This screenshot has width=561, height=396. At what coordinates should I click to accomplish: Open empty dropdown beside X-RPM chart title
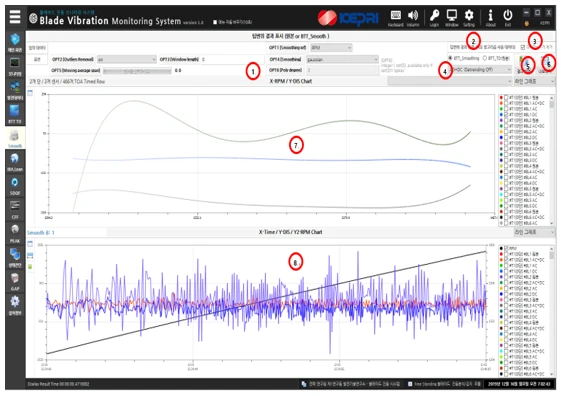coord(450,82)
